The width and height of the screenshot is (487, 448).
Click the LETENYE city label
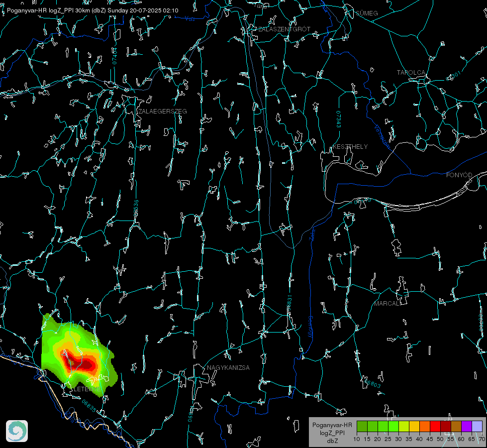[x=87, y=389]
